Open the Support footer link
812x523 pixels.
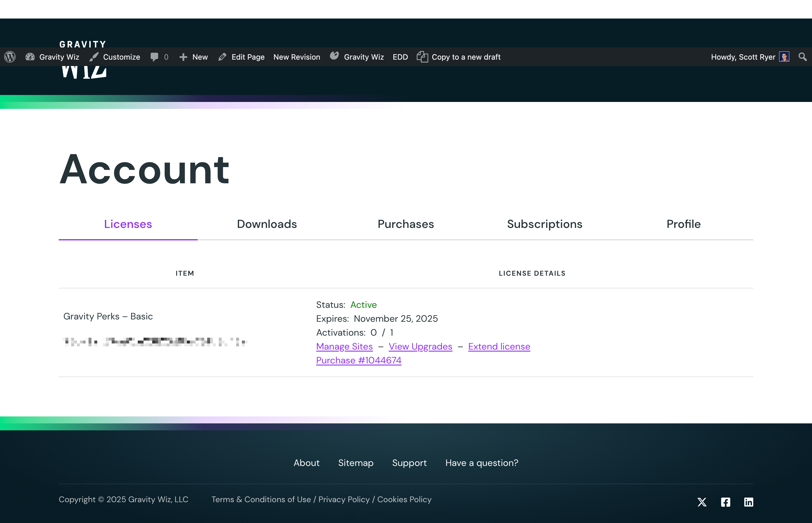(x=409, y=463)
